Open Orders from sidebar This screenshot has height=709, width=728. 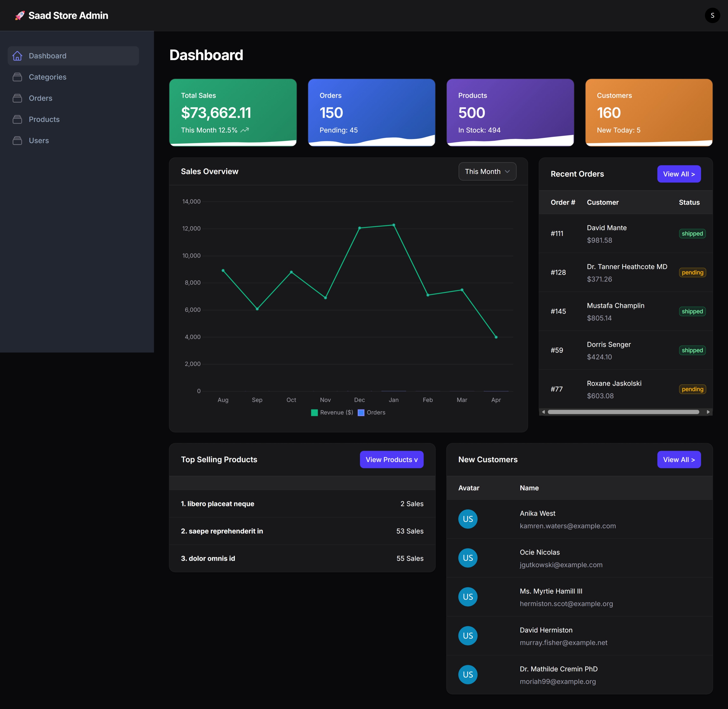tap(73, 98)
